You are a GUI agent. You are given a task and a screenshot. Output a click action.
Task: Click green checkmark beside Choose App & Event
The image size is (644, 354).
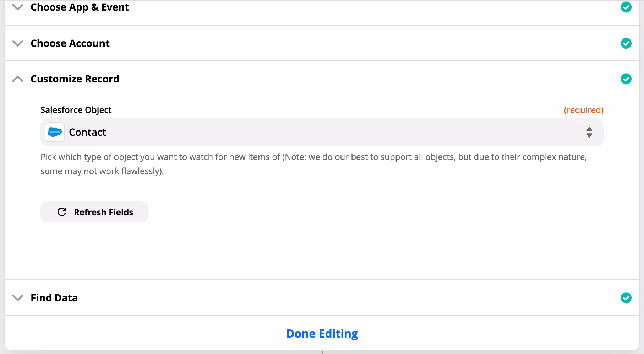tap(626, 7)
